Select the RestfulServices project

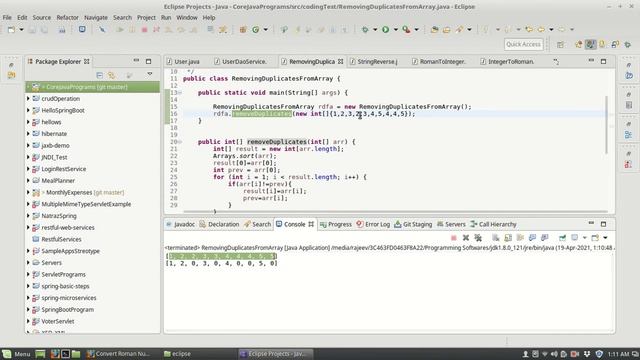pyautogui.click(x=61, y=239)
